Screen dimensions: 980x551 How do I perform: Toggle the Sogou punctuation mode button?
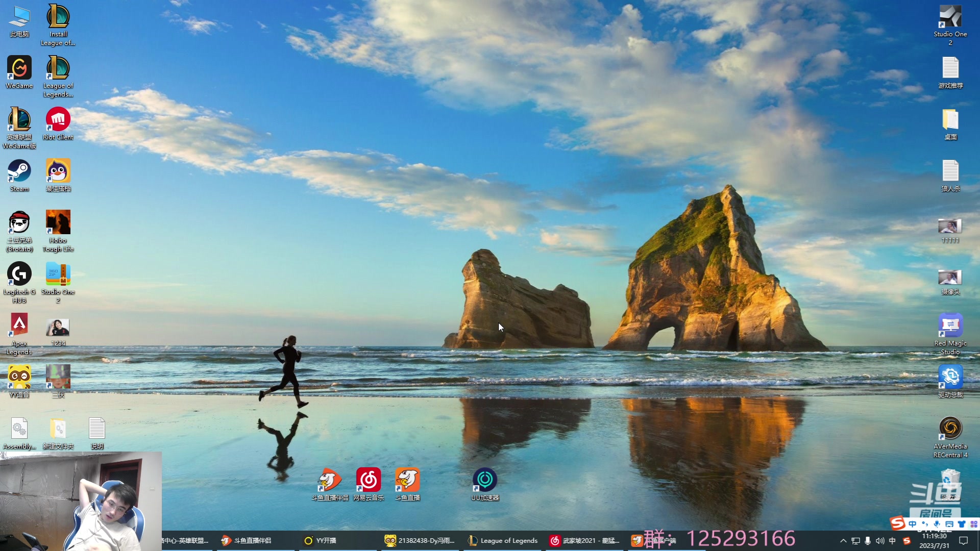coord(925,524)
